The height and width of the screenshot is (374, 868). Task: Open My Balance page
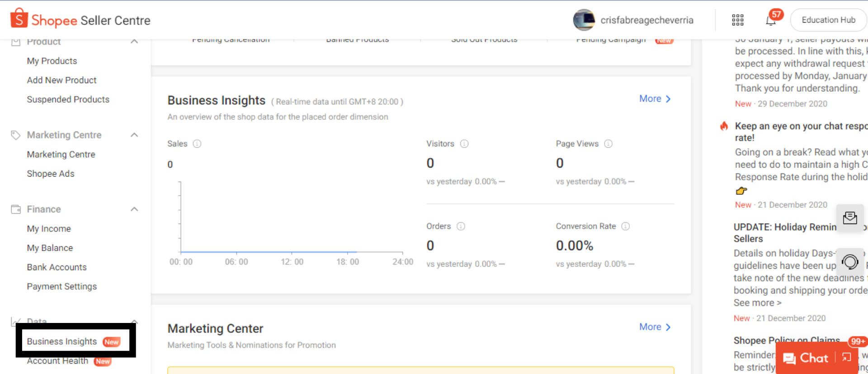pyautogui.click(x=50, y=248)
